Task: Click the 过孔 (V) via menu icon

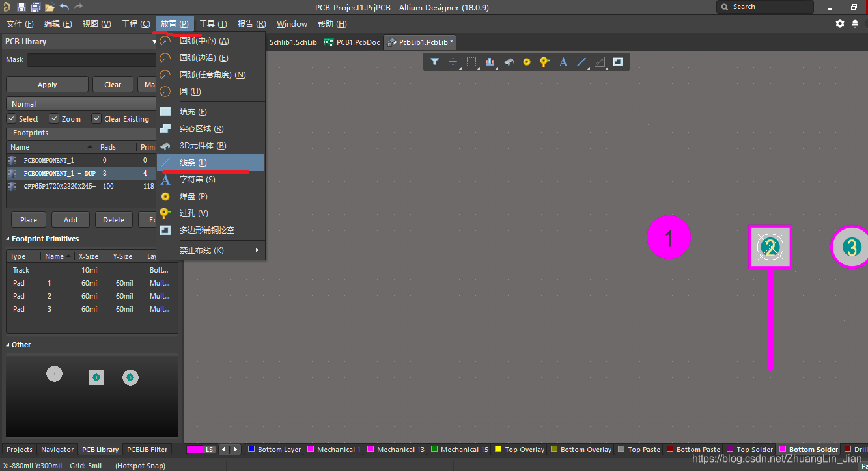Action: [165, 213]
